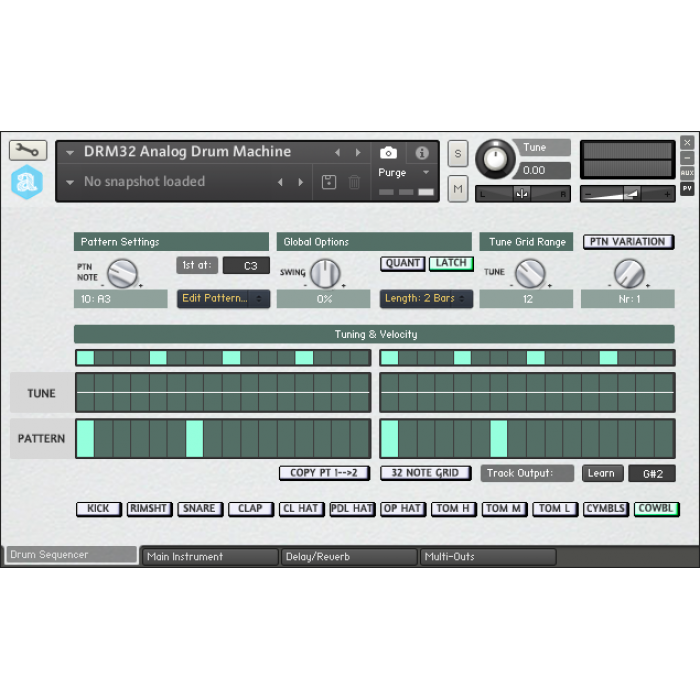Click the pattern variation Nr knob

[629, 274]
